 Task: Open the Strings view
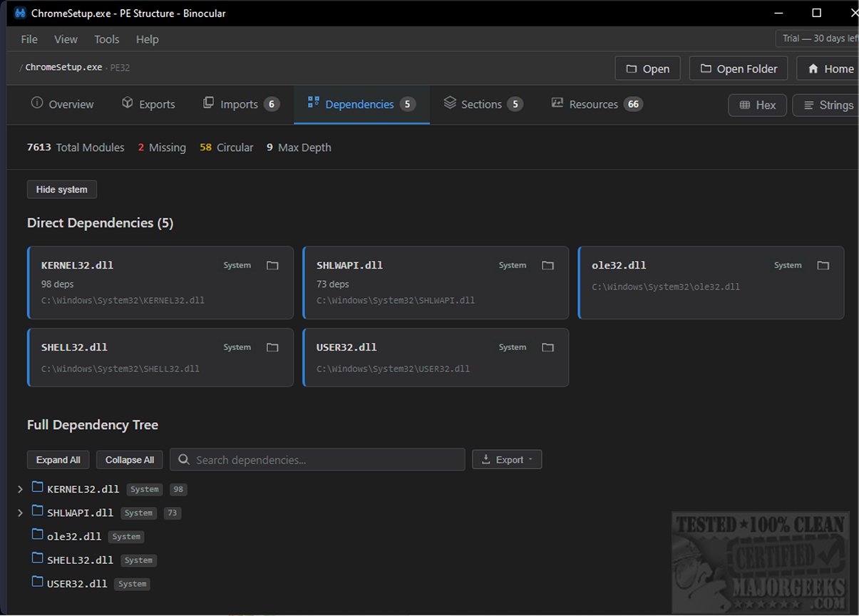pyautogui.click(x=827, y=105)
